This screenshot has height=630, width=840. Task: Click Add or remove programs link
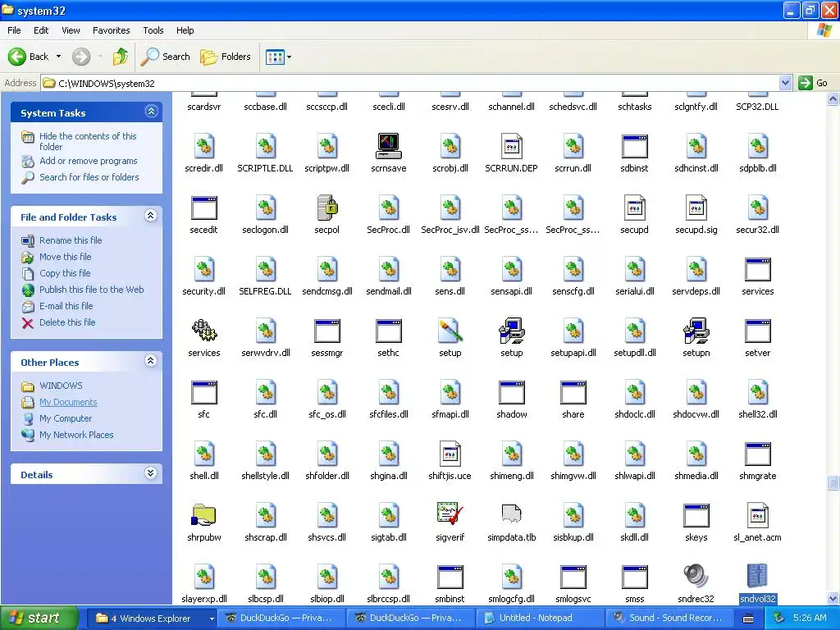tap(89, 161)
